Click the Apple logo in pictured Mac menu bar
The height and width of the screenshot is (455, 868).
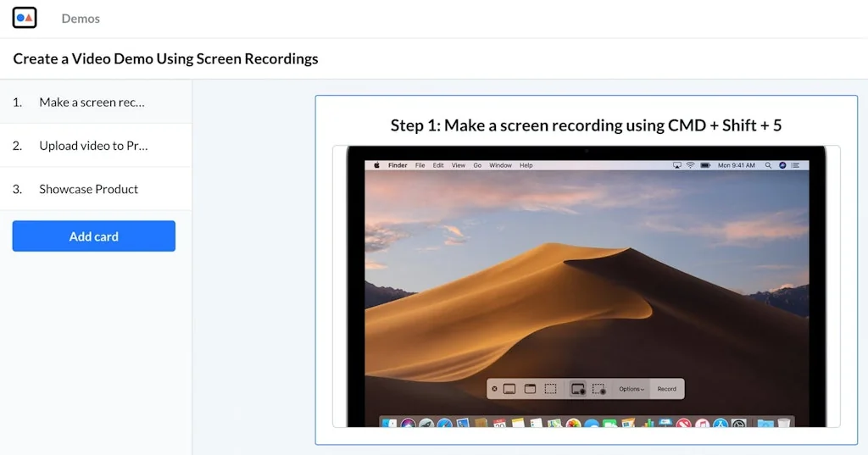click(376, 165)
